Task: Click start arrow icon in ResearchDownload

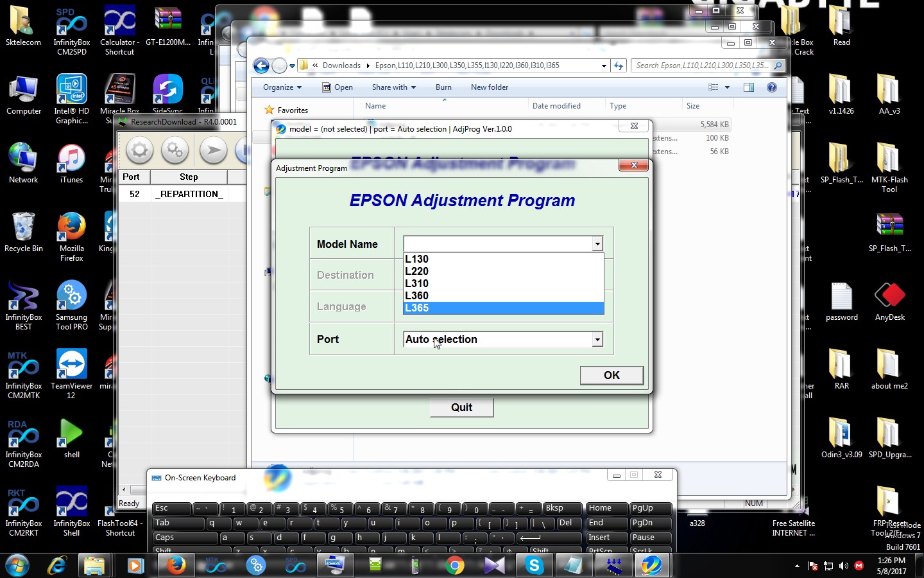Action: (213, 151)
